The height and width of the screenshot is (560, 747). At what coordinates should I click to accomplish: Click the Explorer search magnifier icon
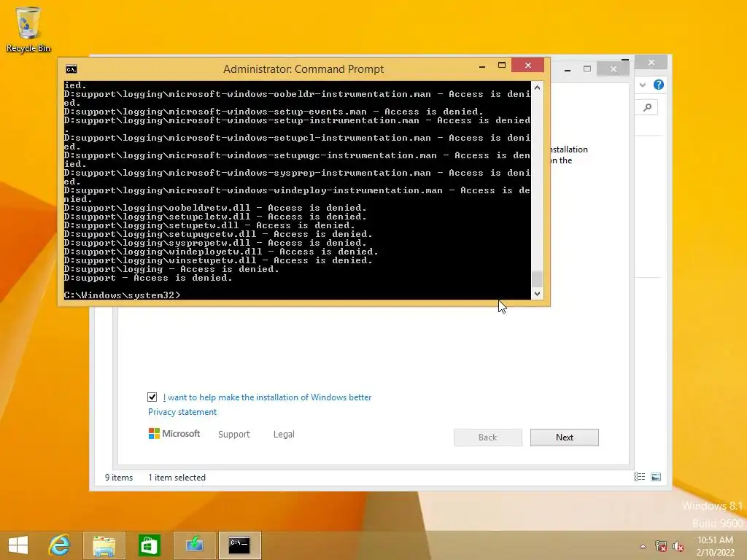tap(648, 108)
